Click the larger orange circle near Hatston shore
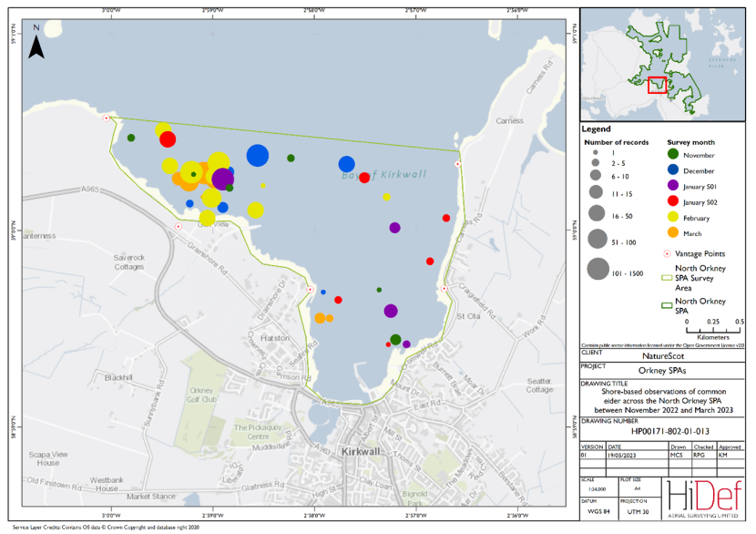 [320, 318]
